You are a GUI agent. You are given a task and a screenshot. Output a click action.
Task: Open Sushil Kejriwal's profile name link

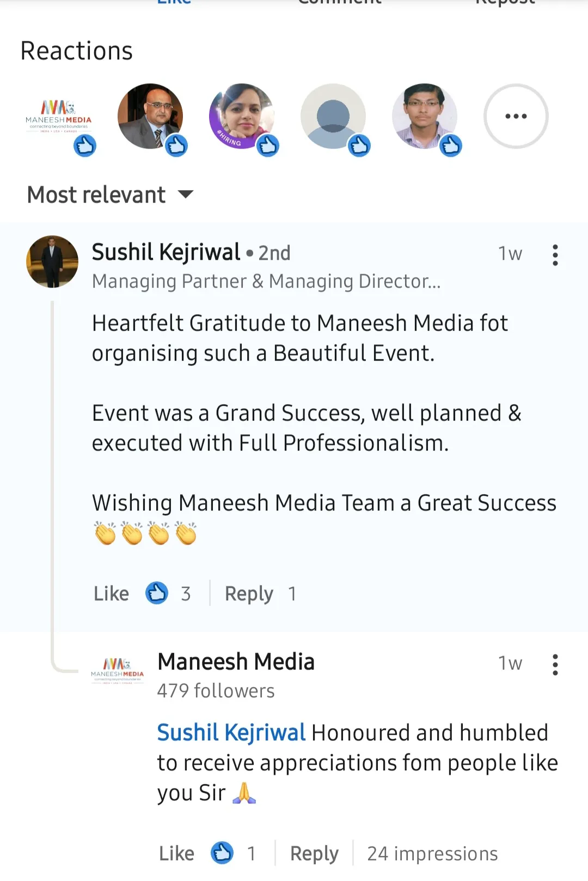pyautogui.click(x=166, y=252)
